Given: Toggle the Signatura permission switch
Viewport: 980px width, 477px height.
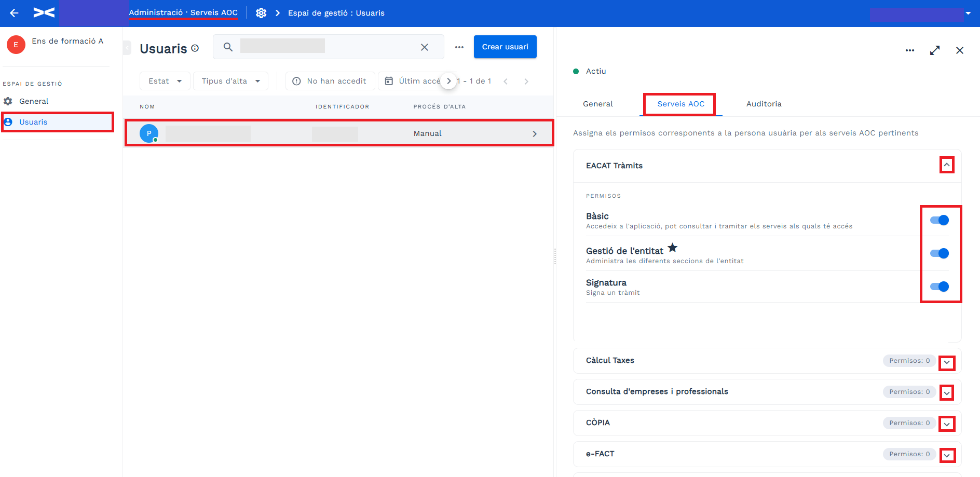Looking at the screenshot, I should 940,287.
